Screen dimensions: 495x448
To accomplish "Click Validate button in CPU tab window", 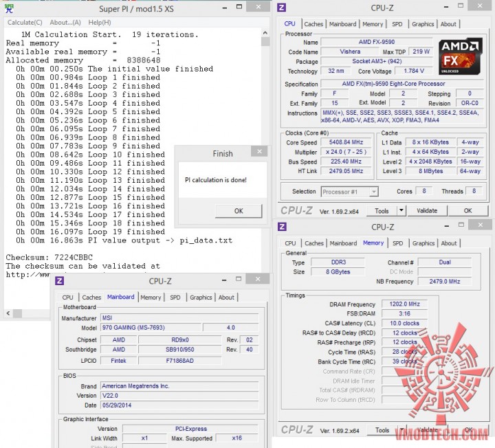I will pyautogui.click(x=427, y=210).
